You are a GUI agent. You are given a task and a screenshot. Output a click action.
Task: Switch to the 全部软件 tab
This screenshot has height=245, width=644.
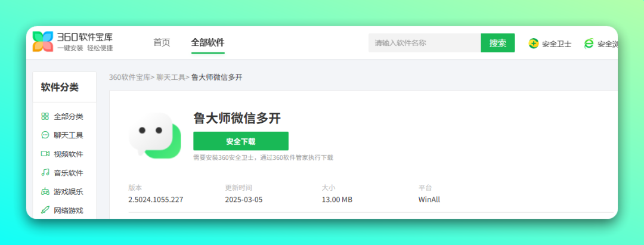[208, 43]
